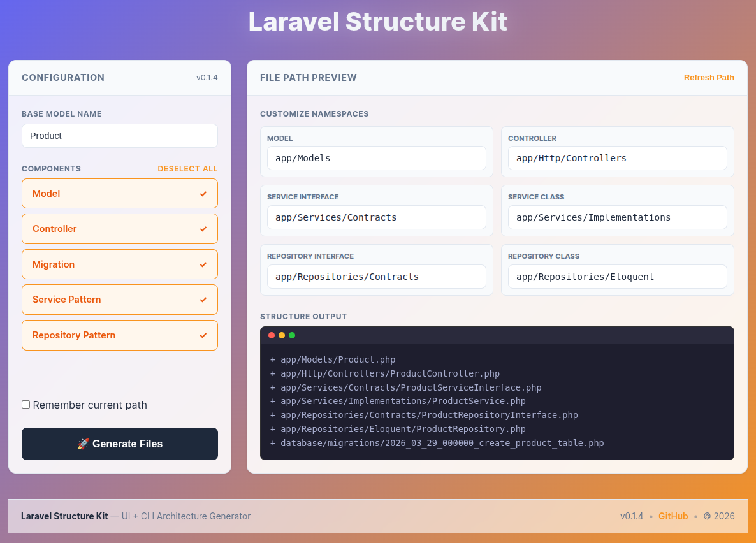Image resolution: width=756 pixels, height=543 pixels.
Task: Click the green dot in the terminal header
Action: [293, 334]
